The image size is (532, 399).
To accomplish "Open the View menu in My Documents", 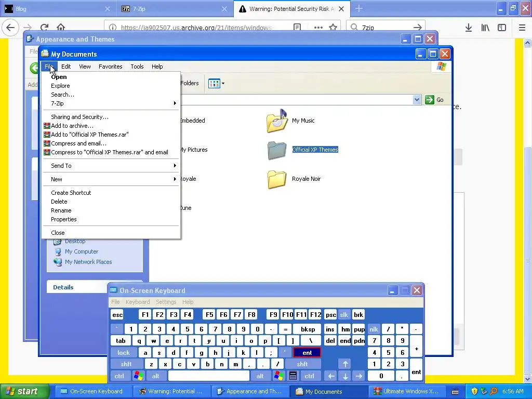I will click(85, 66).
